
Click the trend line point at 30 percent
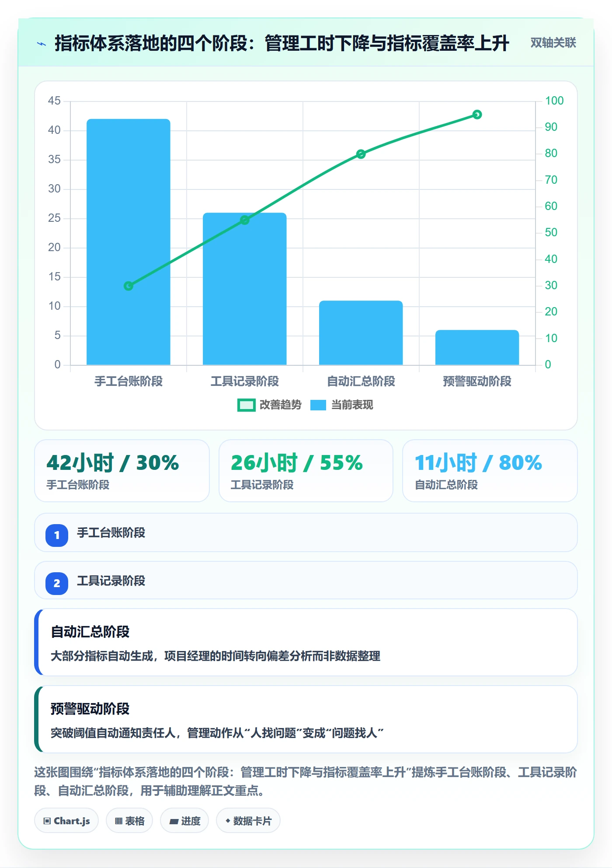(129, 286)
